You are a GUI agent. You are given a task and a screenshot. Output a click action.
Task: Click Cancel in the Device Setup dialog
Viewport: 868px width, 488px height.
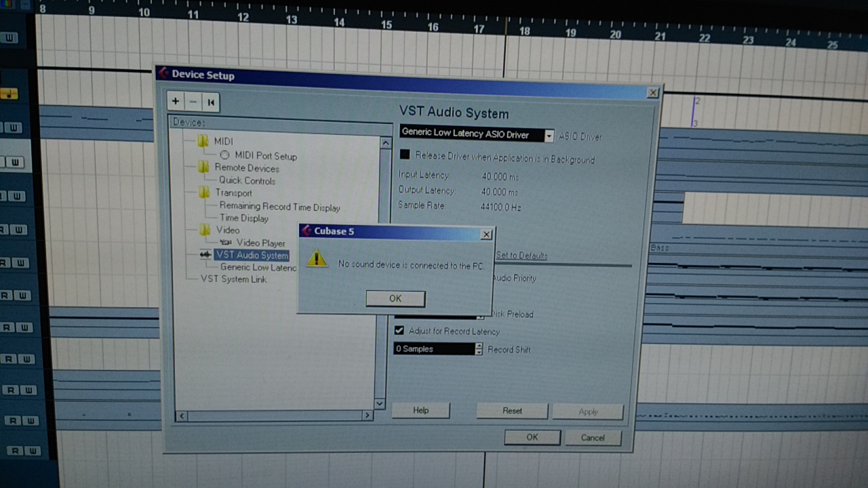point(593,438)
